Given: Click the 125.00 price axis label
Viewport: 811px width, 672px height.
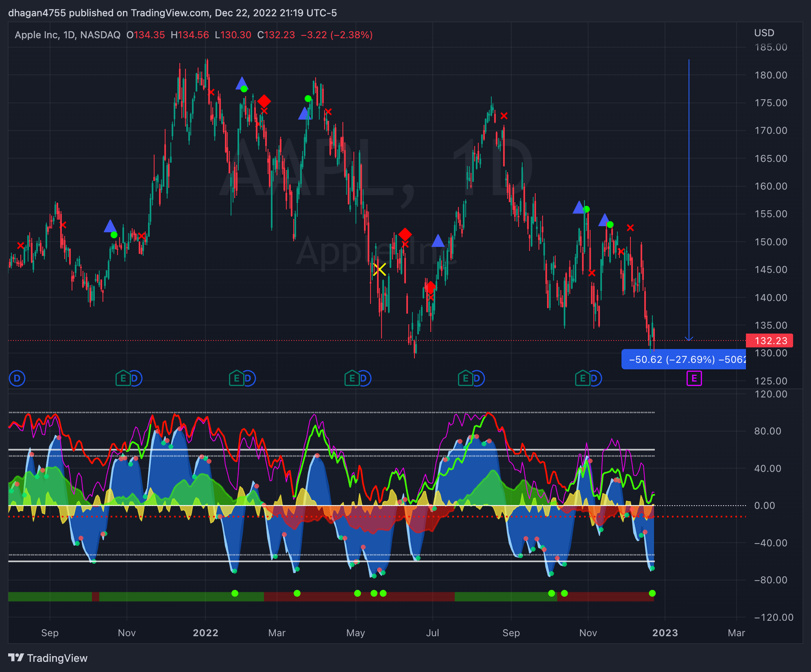Looking at the screenshot, I should click(x=771, y=381).
